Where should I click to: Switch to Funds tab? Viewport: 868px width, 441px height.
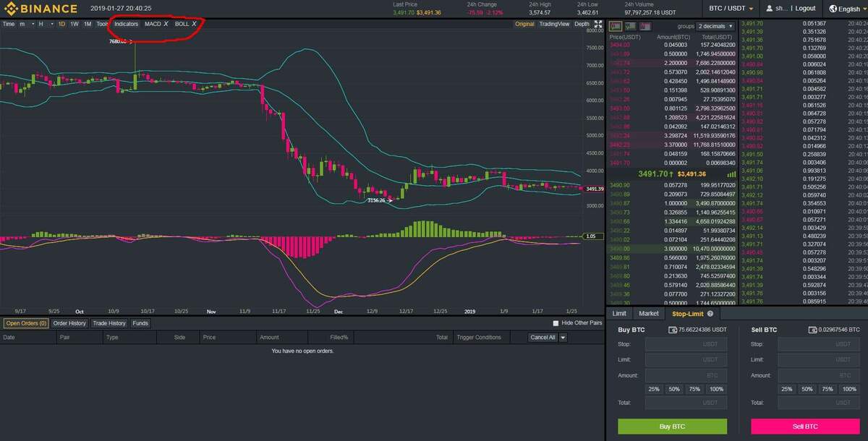140,323
